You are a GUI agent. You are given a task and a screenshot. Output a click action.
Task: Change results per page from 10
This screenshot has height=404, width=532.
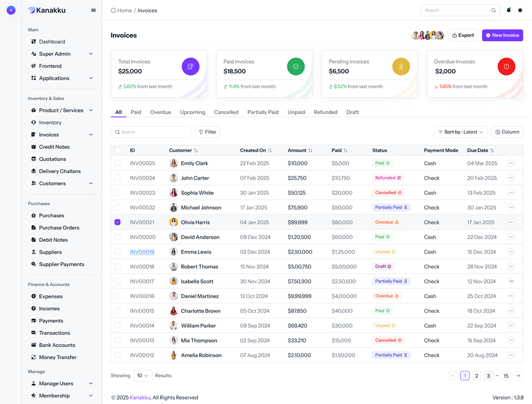tap(143, 375)
